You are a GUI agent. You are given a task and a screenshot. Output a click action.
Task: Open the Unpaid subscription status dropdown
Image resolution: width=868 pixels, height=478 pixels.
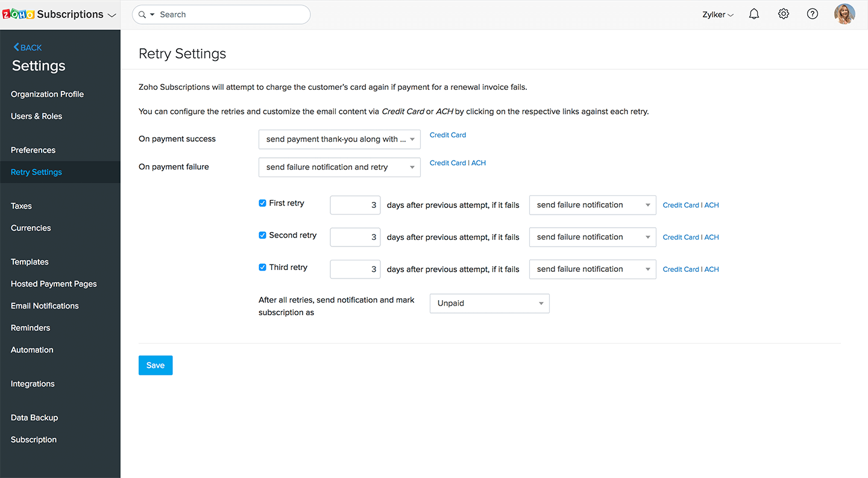point(489,303)
